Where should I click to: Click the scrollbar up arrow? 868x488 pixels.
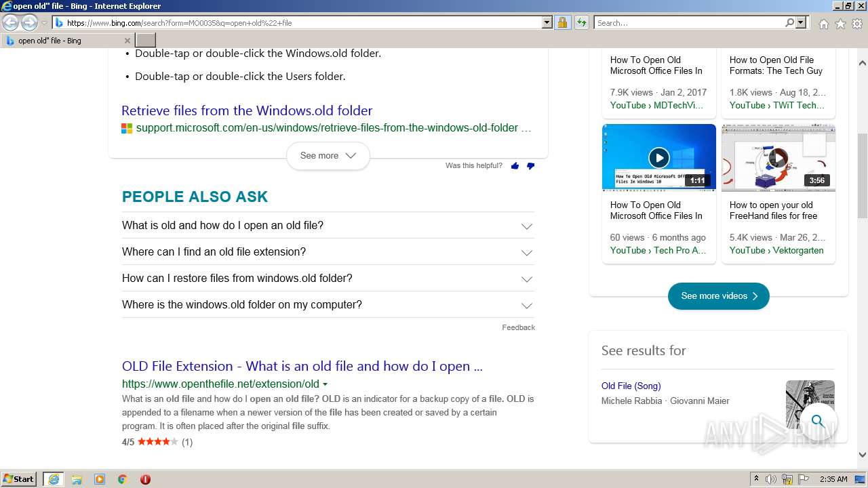coord(863,63)
